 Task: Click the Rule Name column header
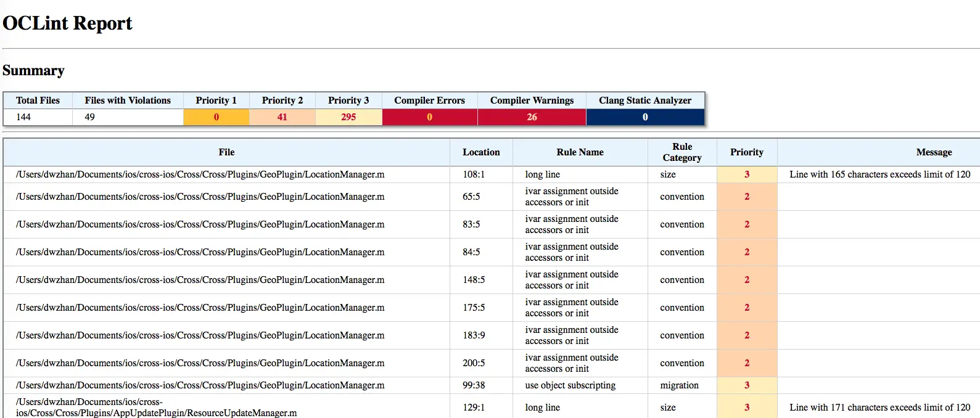580,152
